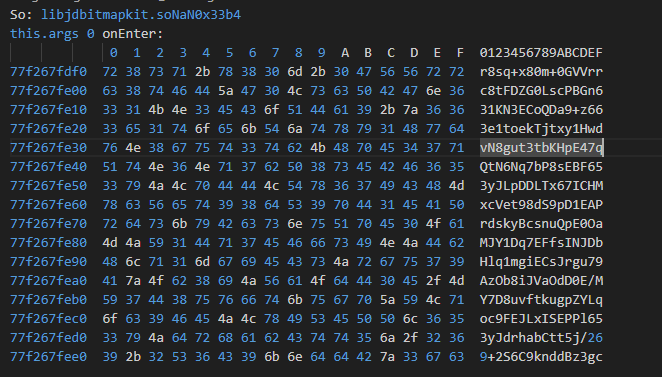
Task: Click address 77f267fe30 in the row list
Action: point(49,148)
